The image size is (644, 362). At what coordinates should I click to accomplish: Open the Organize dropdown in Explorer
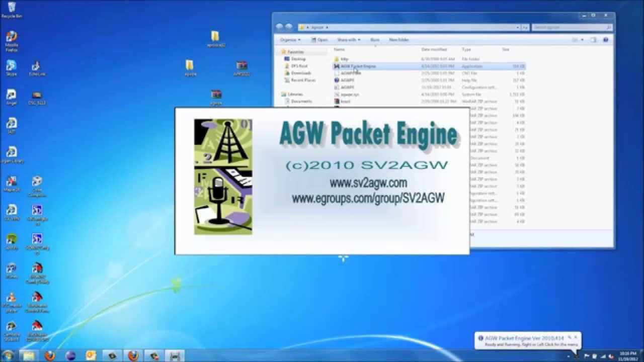click(290, 40)
